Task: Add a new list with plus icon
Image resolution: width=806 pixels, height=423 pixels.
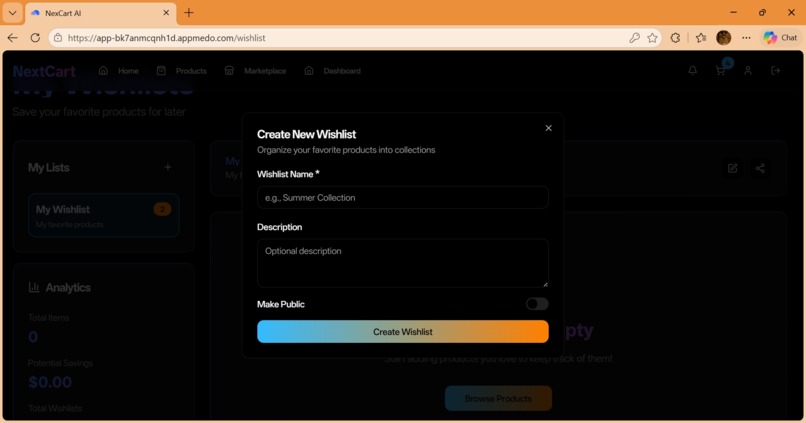Action: pyautogui.click(x=168, y=167)
